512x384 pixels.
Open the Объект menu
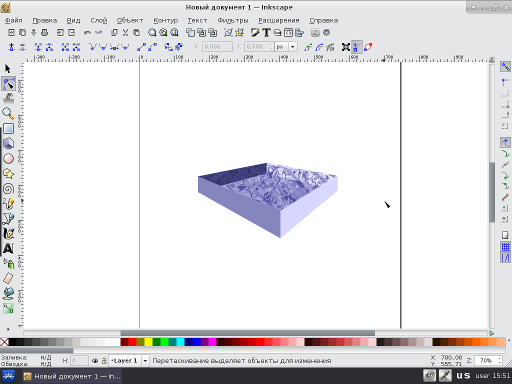pyautogui.click(x=130, y=20)
